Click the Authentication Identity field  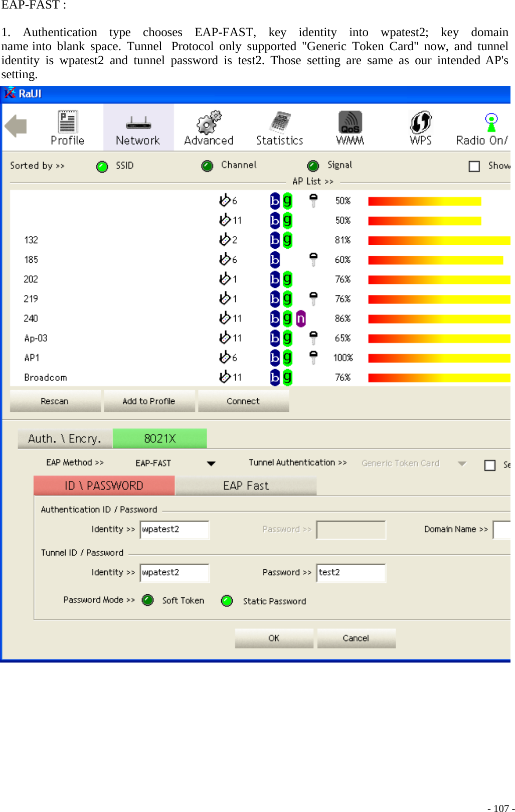(175, 530)
